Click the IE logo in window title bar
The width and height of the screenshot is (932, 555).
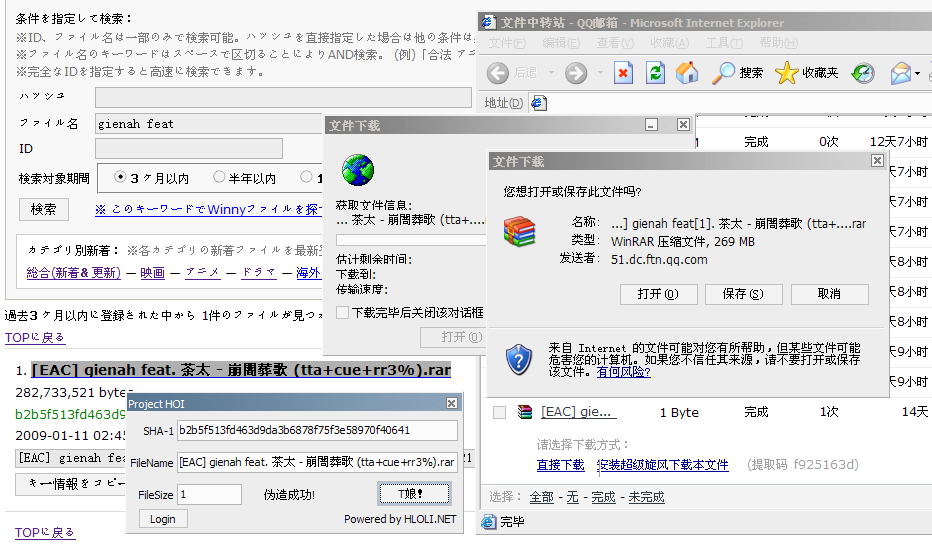click(488, 22)
